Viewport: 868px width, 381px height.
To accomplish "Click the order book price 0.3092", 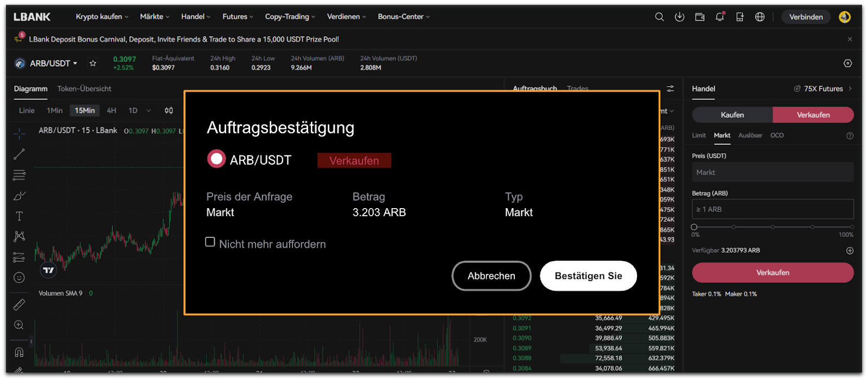I will point(522,318).
